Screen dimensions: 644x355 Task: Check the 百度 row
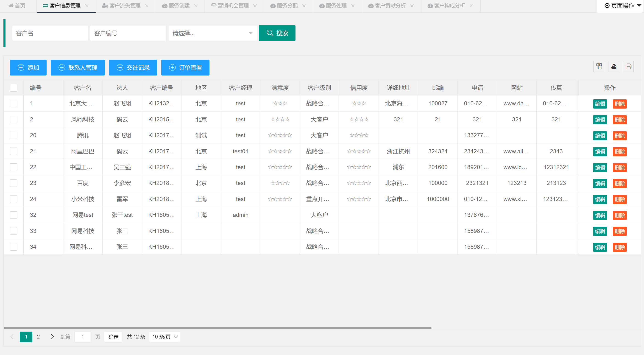pyautogui.click(x=14, y=183)
